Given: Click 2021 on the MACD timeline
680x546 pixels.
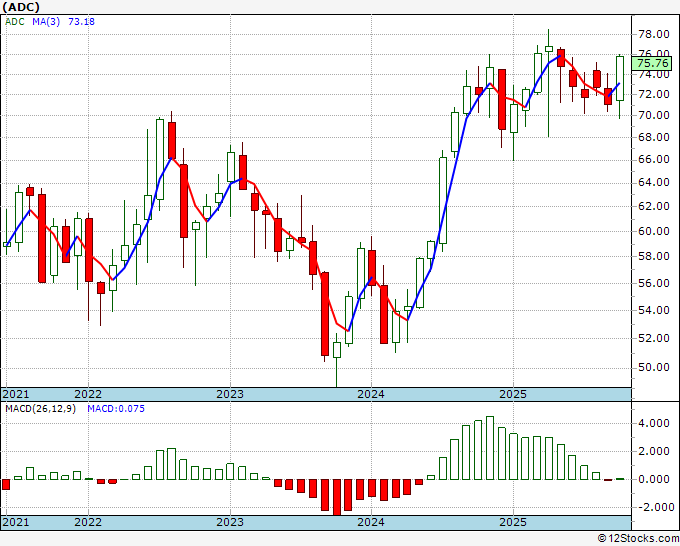Looking at the screenshot, I should pos(16,522).
